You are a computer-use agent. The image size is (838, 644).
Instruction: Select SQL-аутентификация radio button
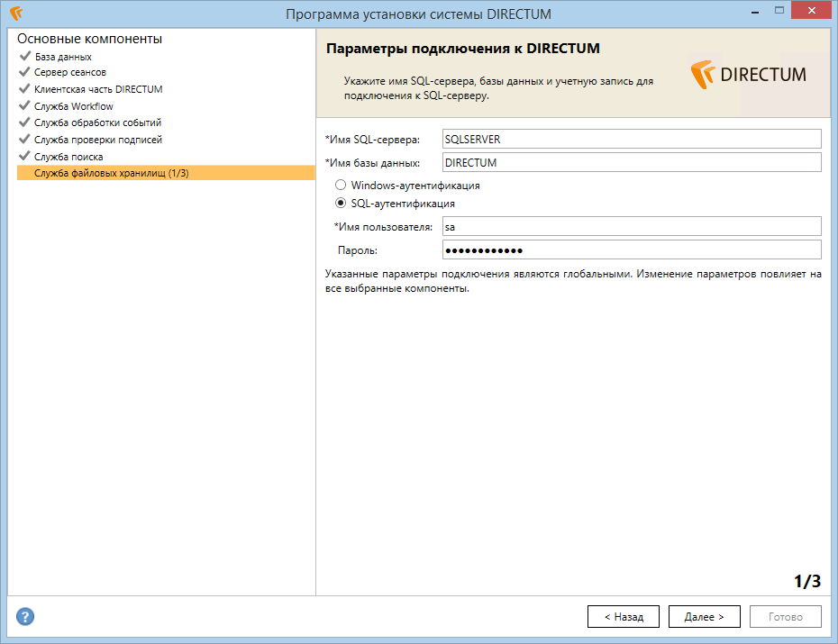click(x=341, y=203)
